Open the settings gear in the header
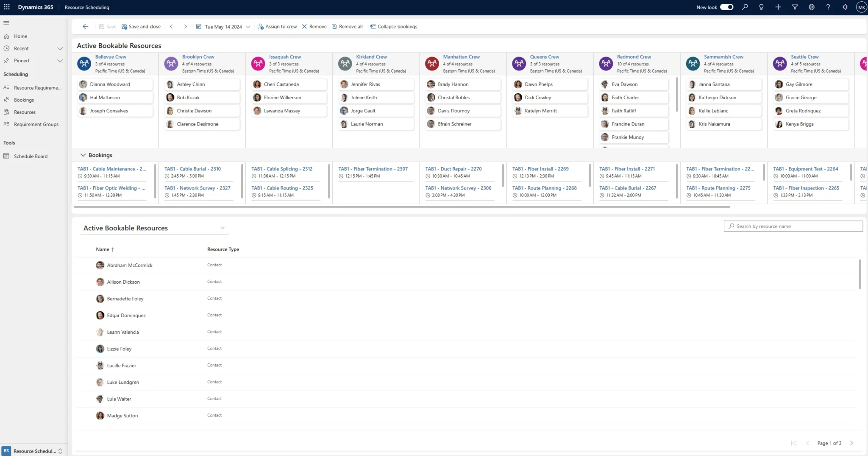Viewport: 868px width, 456px height. tap(812, 7)
